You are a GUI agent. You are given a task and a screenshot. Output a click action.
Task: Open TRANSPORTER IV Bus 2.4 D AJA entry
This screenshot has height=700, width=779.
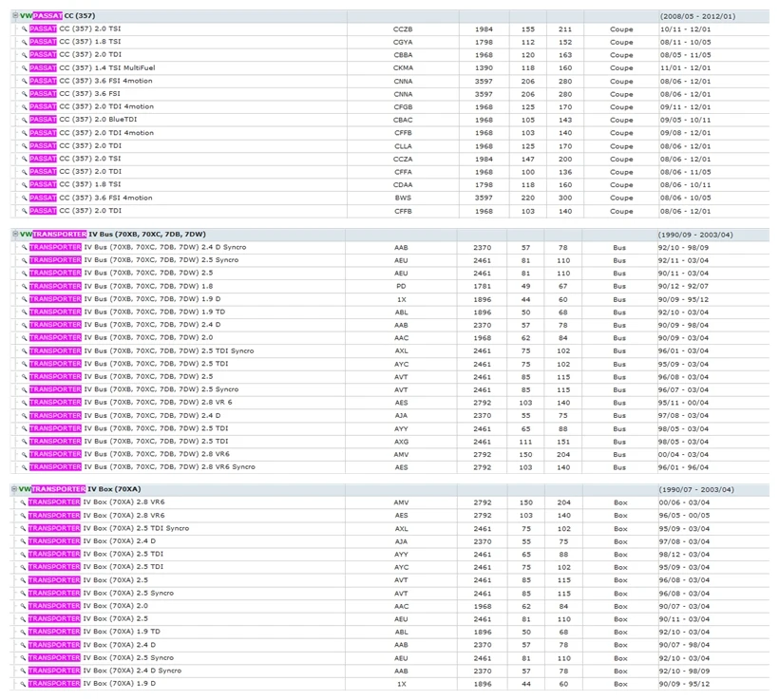(x=124, y=415)
